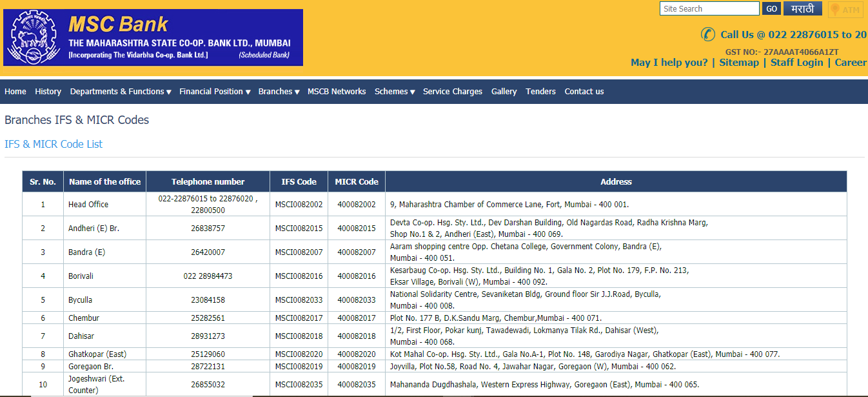Click IFS code MSCI0082033
The image size is (868, 397).
coord(299,300)
